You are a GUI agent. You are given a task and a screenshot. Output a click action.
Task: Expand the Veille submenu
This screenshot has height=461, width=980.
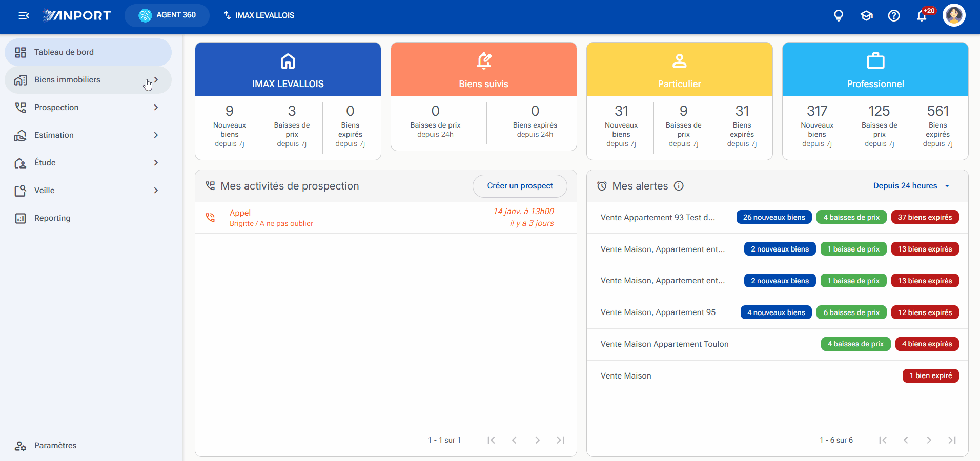[x=156, y=191]
